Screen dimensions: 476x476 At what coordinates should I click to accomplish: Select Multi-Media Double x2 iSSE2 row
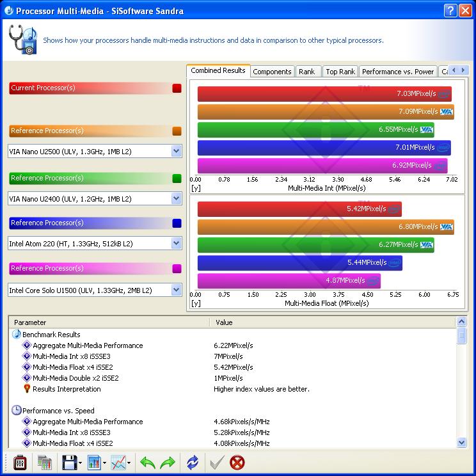(233, 378)
